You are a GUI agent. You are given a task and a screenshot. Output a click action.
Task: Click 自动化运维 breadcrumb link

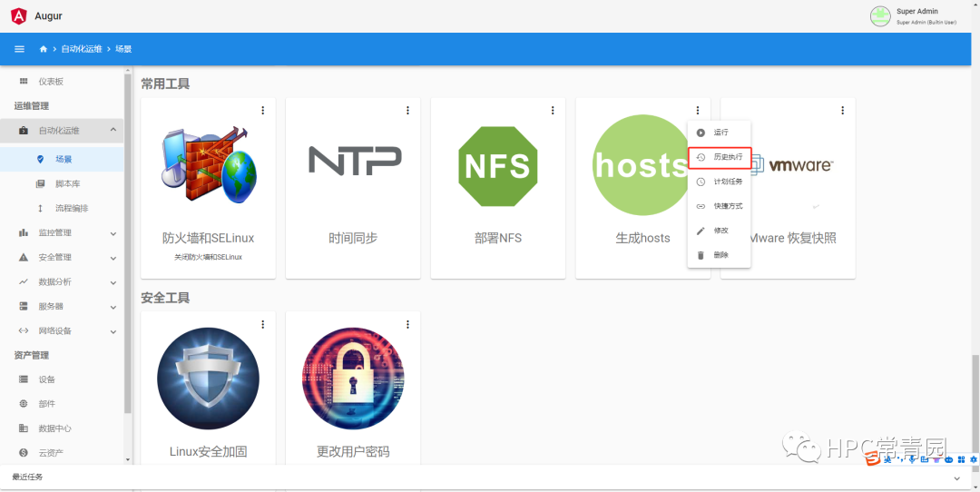click(x=82, y=49)
